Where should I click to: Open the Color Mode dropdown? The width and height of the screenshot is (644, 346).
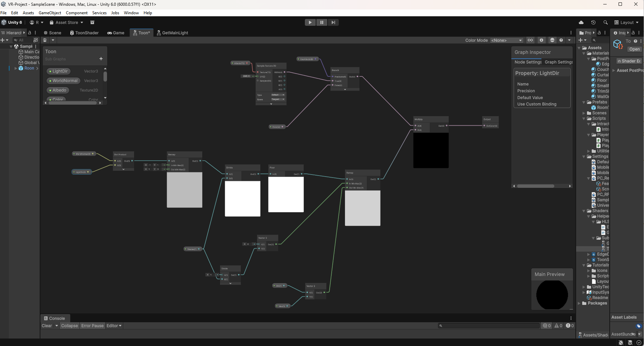[507, 40]
